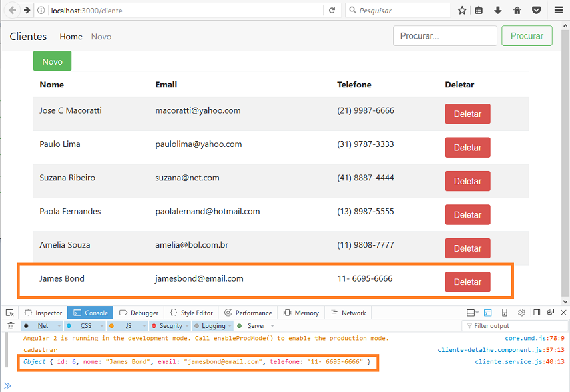Switch to the Console tab

90,313
